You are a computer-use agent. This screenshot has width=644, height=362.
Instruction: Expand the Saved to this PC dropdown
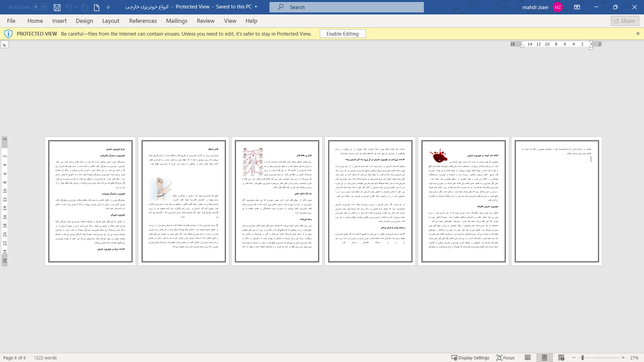pos(256,7)
